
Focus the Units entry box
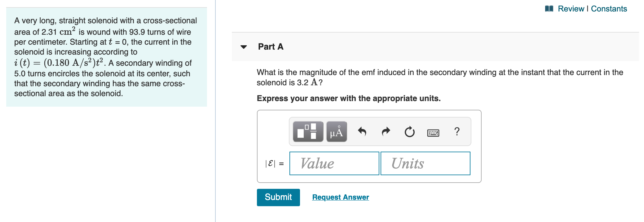pyautogui.click(x=425, y=163)
